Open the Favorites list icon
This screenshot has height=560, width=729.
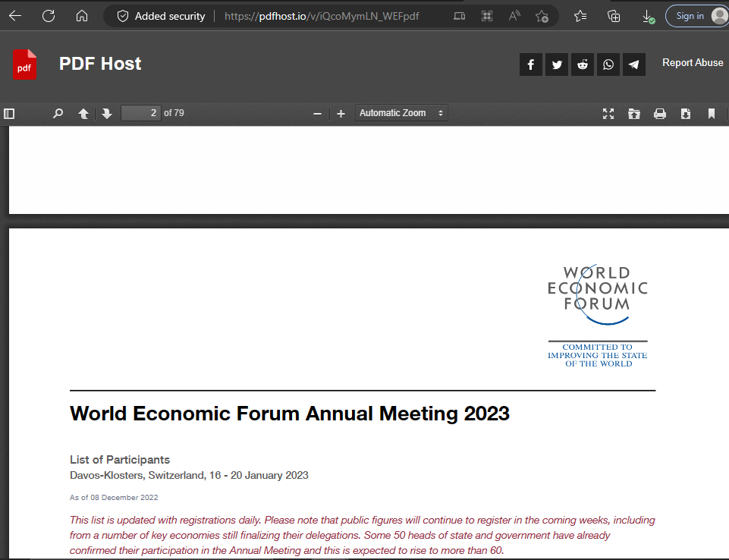click(580, 16)
